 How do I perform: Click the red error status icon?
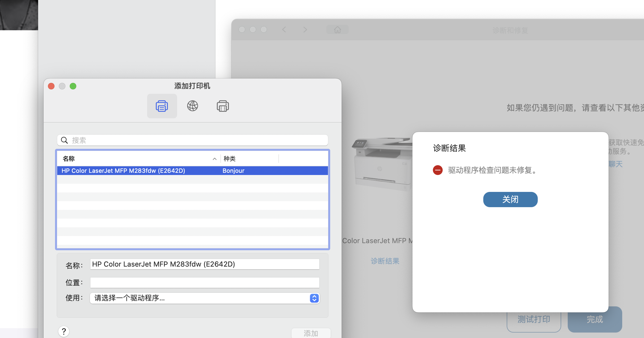tap(438, 170)
